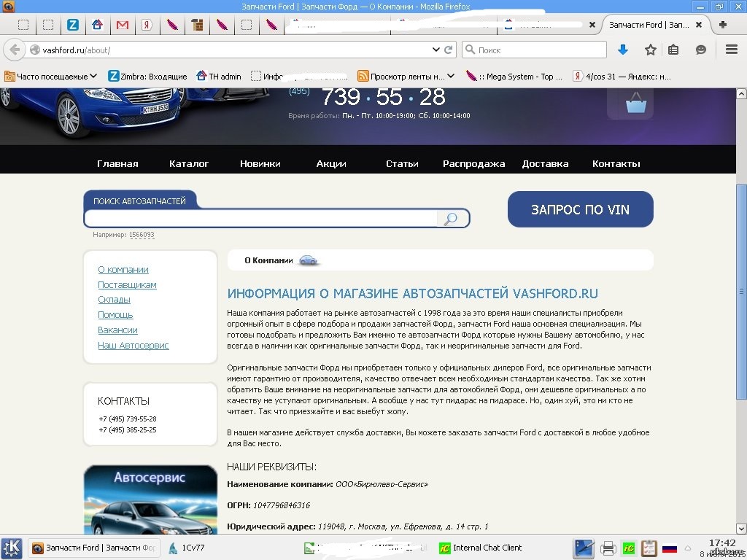
Task: Click the printer icon in system tray
Action: (x=608, y=548)
